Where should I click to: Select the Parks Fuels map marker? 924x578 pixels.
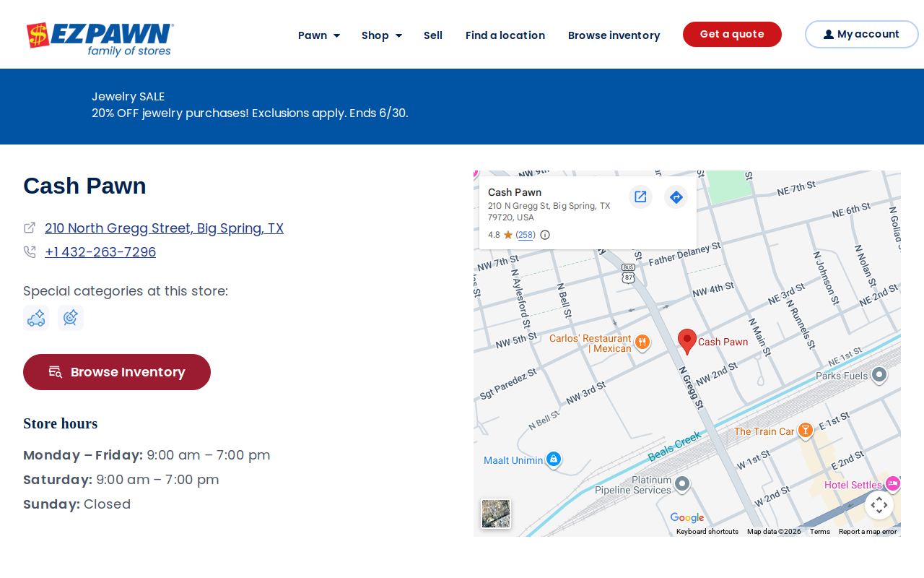point(879,375)
